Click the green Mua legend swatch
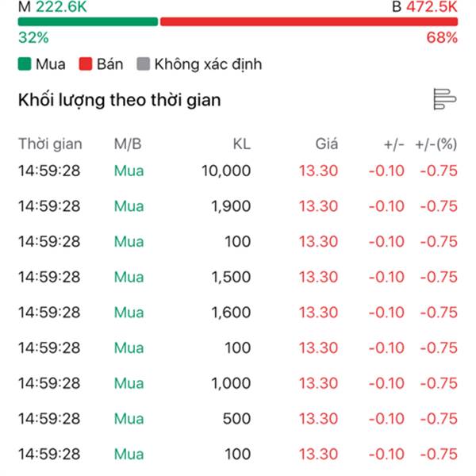This screenshot has height=476, width=476. point(25,64)
